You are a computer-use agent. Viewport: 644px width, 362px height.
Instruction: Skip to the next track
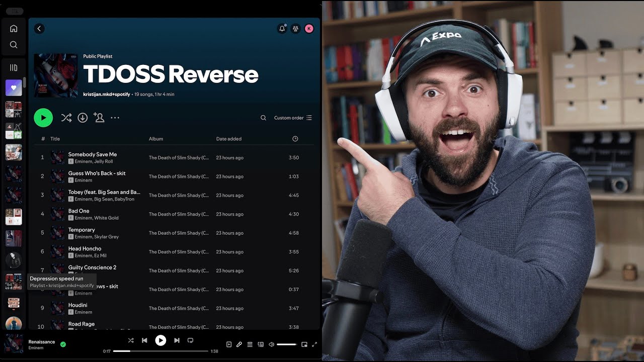pos(177,340)
